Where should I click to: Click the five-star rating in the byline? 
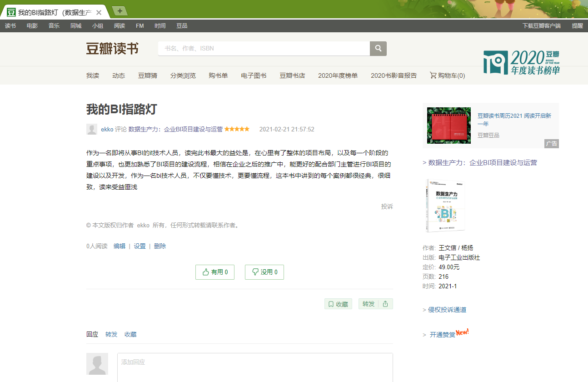[237, 129]
